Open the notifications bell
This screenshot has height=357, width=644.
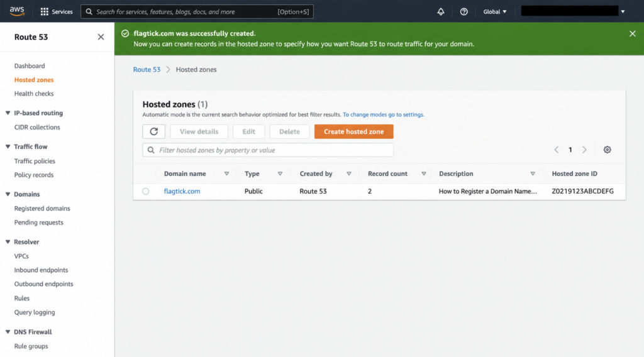point(441,11)
